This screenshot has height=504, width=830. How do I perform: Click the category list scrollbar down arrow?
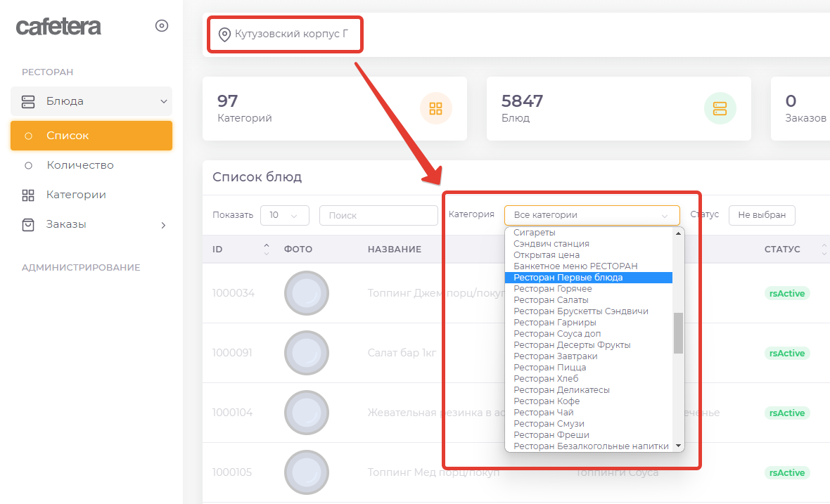pos(678,446)
